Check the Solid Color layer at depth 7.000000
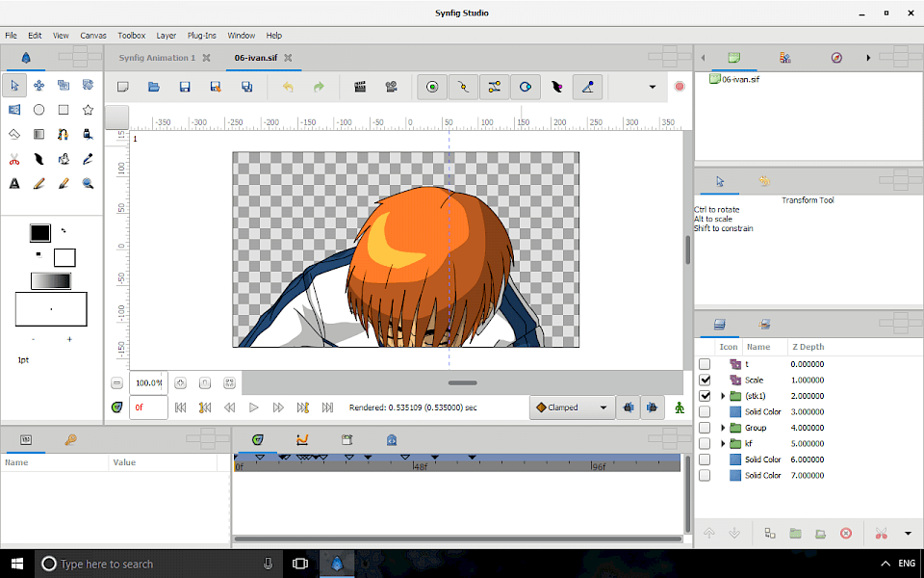This screenshot has height=578, width=924. click(705, 475)
